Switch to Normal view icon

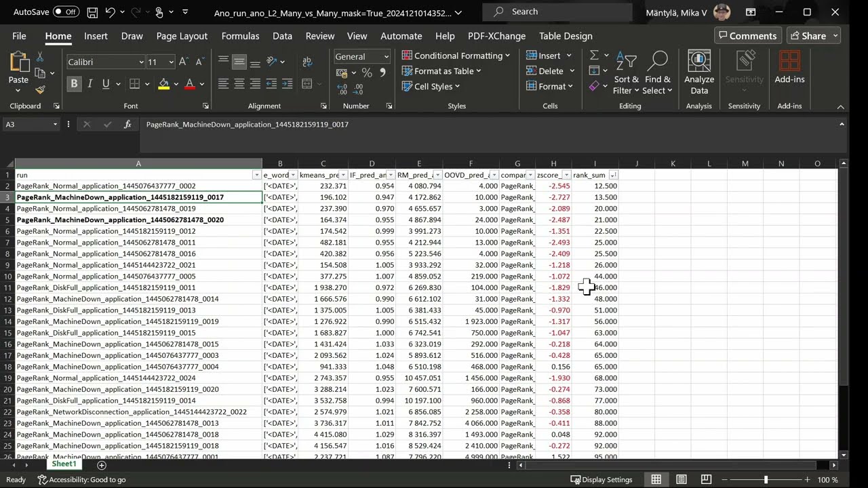tap(656, 479)
